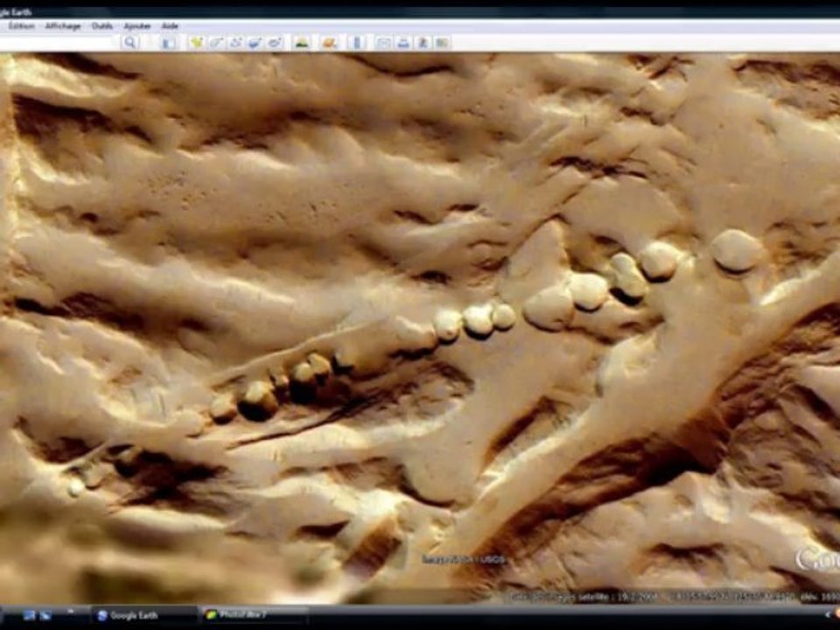Image resolution: width=840 pixels, height=630 pixels.
Task: Click the second quick launch taskbar icon
Action: [46, 615]
